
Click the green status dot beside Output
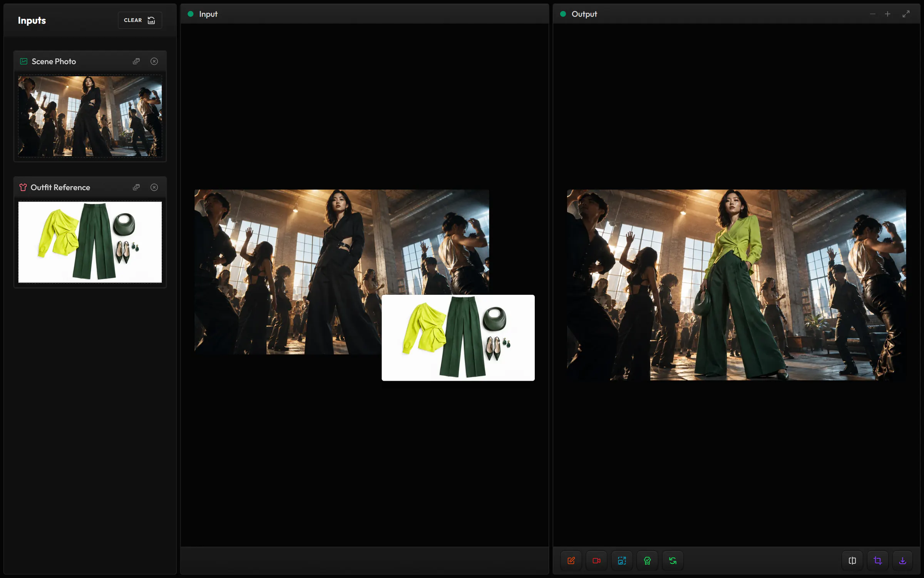(x=563, y=14)
